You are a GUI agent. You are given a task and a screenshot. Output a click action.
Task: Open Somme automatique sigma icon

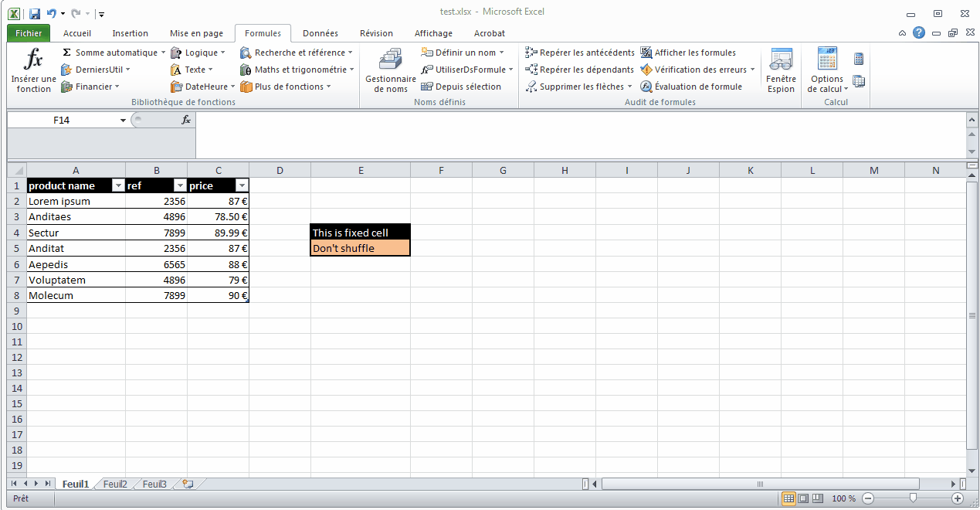(x=66, y=53)
